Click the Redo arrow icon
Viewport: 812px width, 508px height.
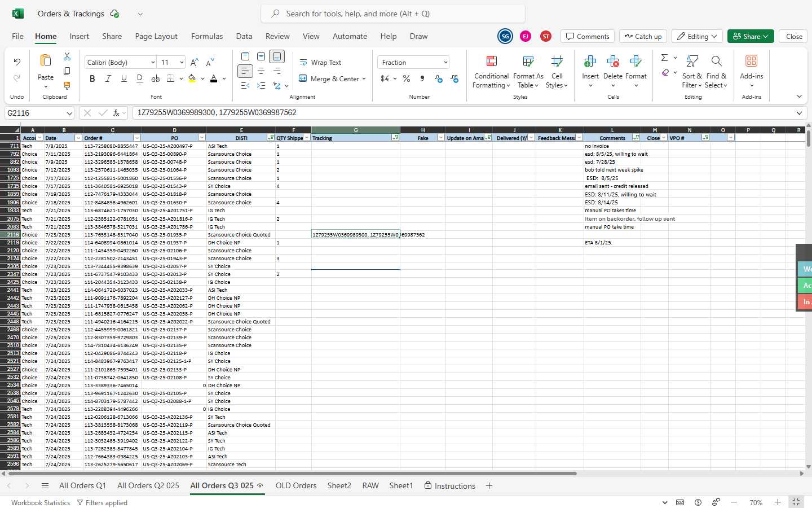[17, 78]
